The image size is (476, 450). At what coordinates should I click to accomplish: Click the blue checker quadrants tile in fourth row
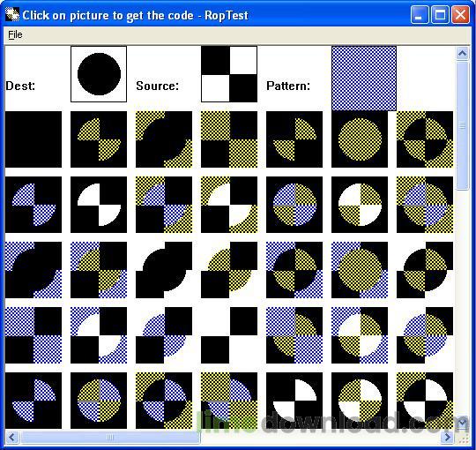33,335
